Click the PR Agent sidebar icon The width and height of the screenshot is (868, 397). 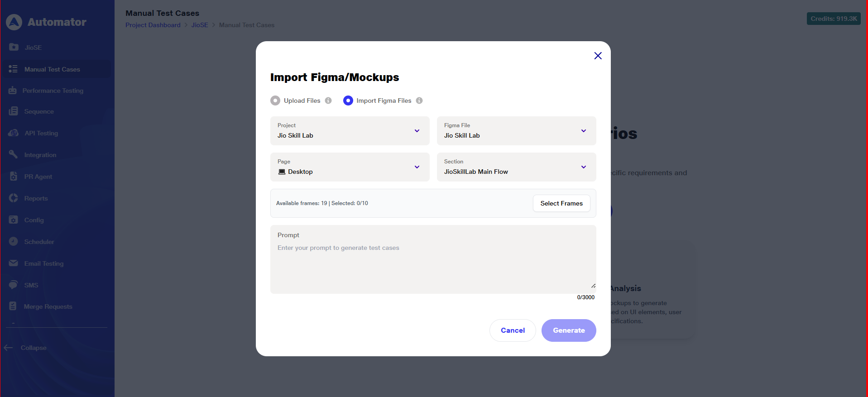click(x=14, y=177)
